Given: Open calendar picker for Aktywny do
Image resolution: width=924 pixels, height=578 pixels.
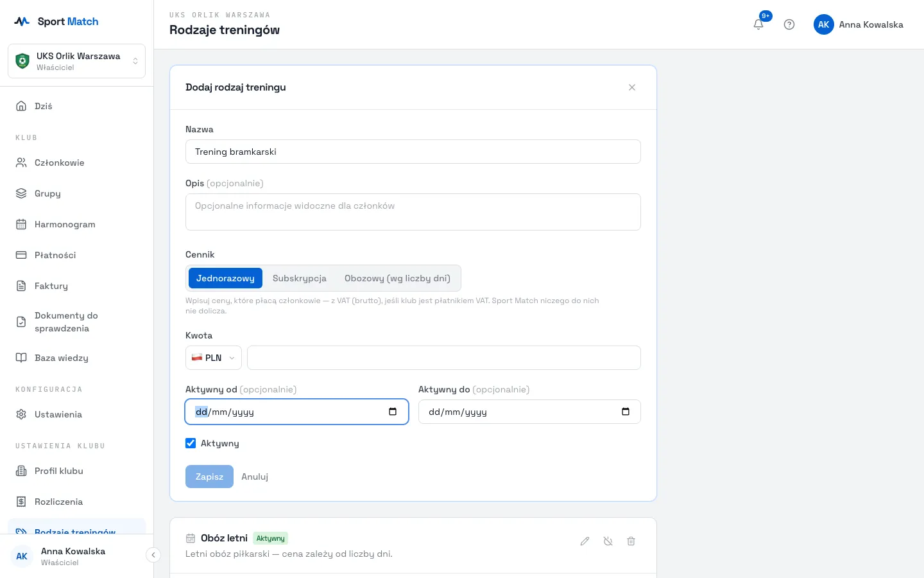Looking at the screenshot, I should [x=626, y=412].
